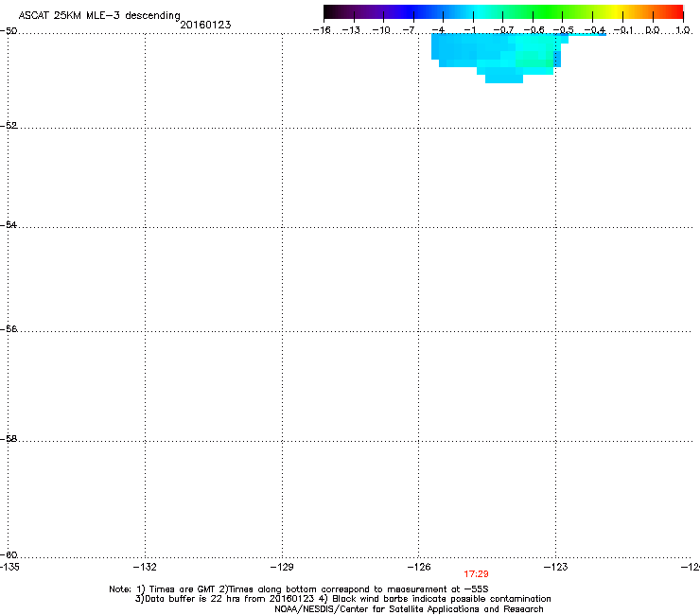Click the color bar's dark purple end
This screenshot has width=700, height=615.
[333, 12]
